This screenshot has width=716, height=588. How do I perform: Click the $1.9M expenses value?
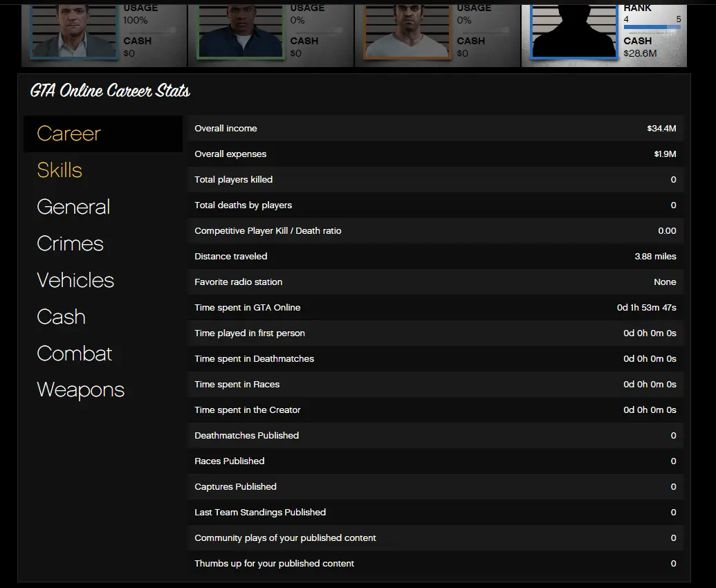665,154
